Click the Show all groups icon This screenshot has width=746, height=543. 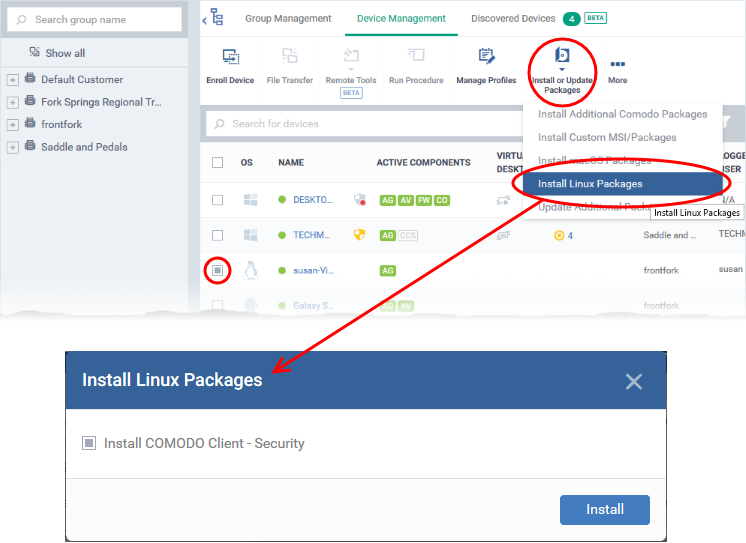coord(34,52)
